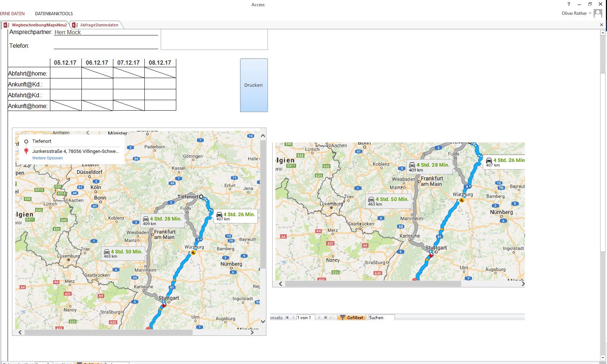Click the right map's horizontal scrollbar thumb

pos(373,284)
